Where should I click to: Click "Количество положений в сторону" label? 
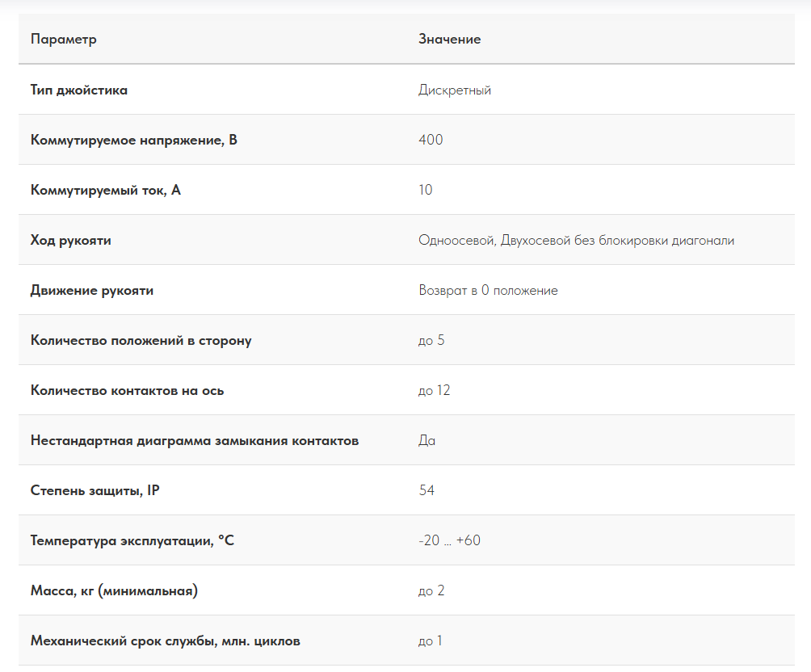pos(141,340)
